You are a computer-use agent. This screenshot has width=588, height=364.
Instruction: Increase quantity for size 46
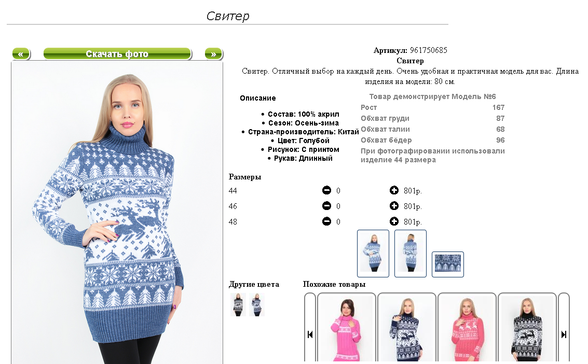[394, 206]
